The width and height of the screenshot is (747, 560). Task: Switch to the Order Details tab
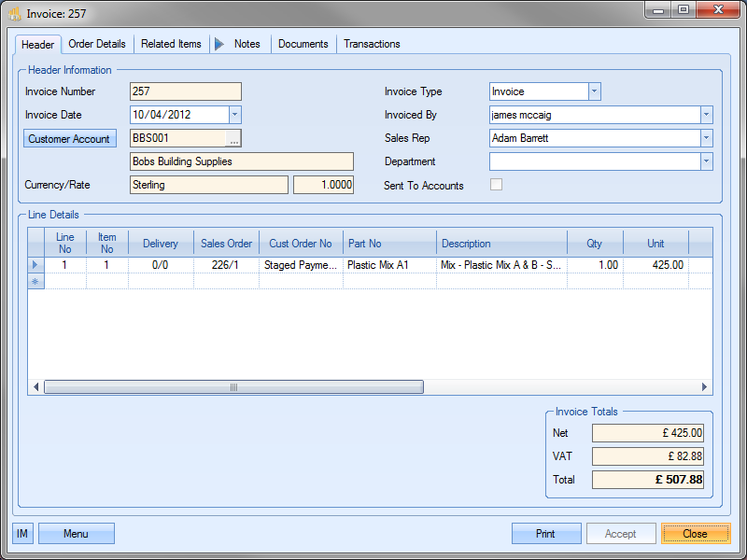click(97, 44)
